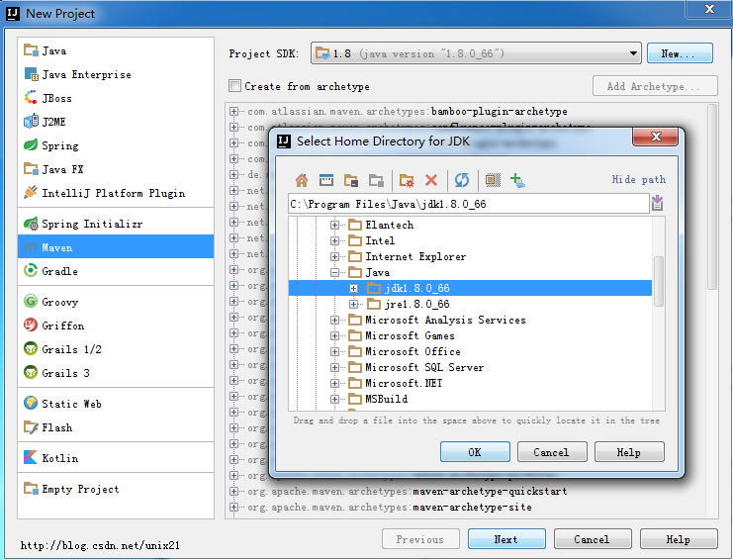Click the red Delete toolbar icon
Image resolution: width=733 pixels, height=560 pixels.
(x=431, y=180)
